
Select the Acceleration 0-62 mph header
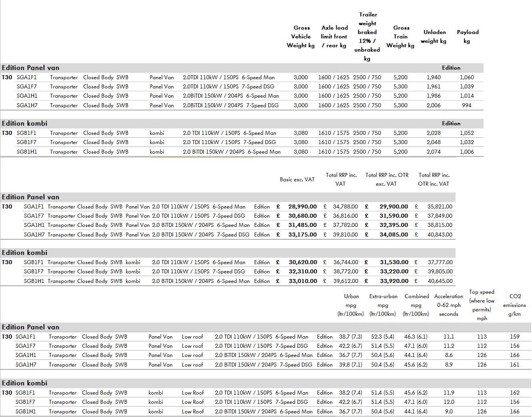point(448,305)
